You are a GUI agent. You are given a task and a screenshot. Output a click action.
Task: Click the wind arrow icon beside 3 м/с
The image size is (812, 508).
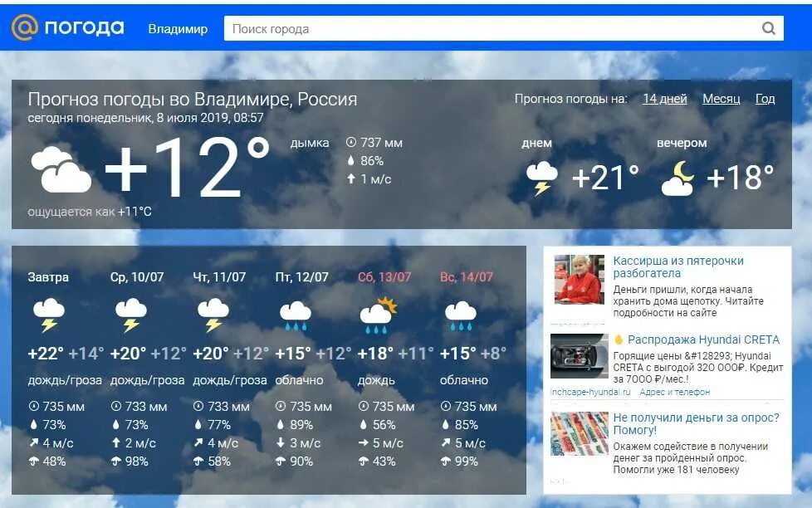pyautogui.click(x=280, y=442)
